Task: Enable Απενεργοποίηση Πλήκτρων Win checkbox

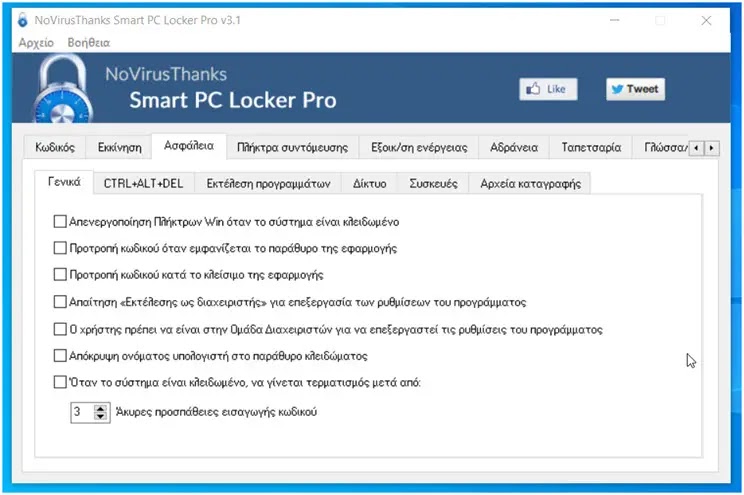Action: click(60, 222)
